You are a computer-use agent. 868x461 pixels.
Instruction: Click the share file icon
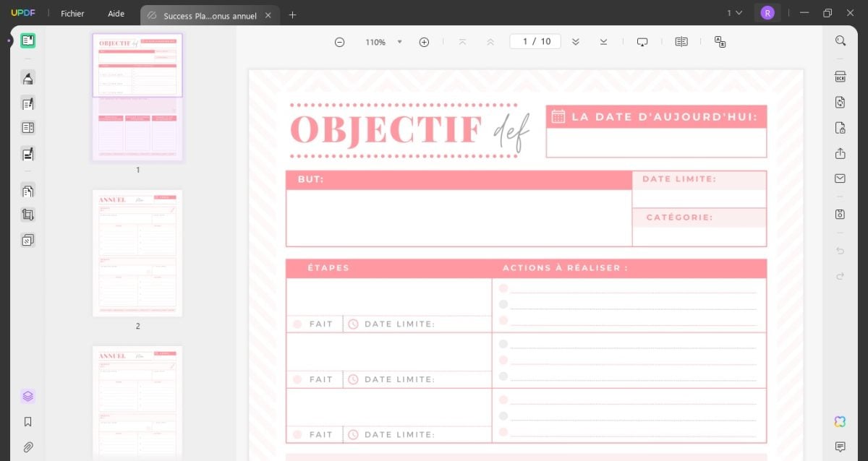tap(840, 153)
